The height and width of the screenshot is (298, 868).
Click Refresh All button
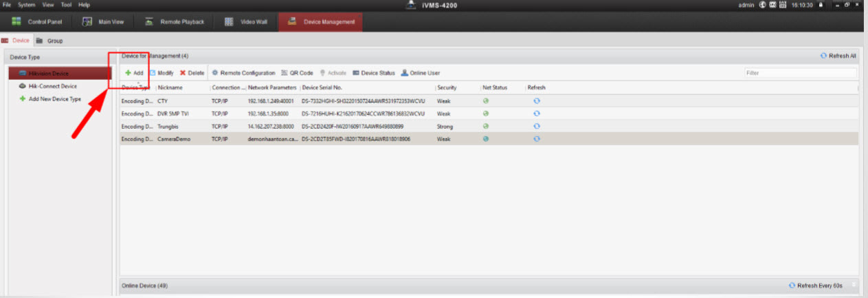click(838, 56)
